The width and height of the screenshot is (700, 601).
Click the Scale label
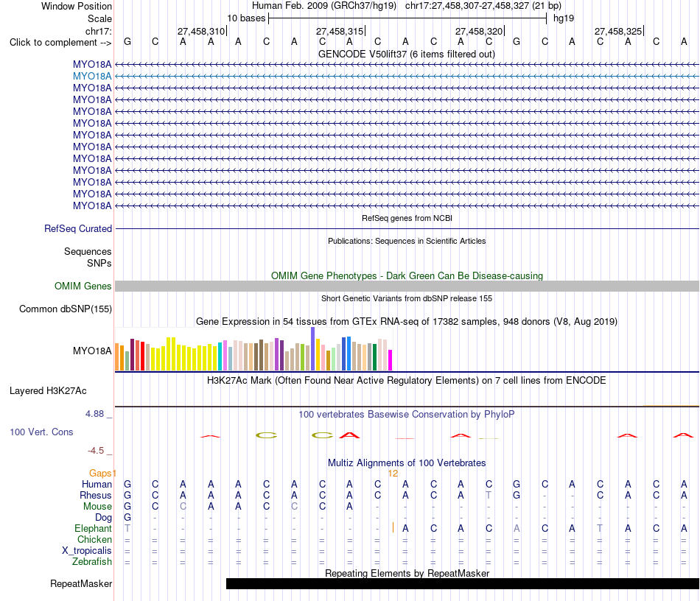coord(99,18)
